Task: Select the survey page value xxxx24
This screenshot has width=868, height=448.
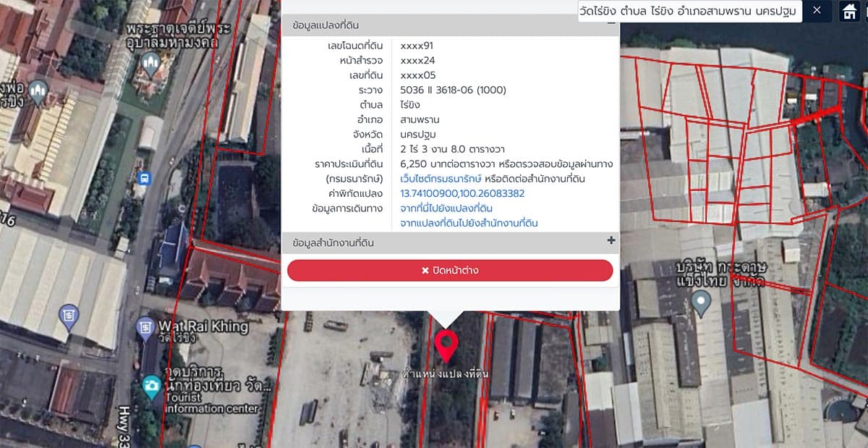Action: (x=417, y=60)
